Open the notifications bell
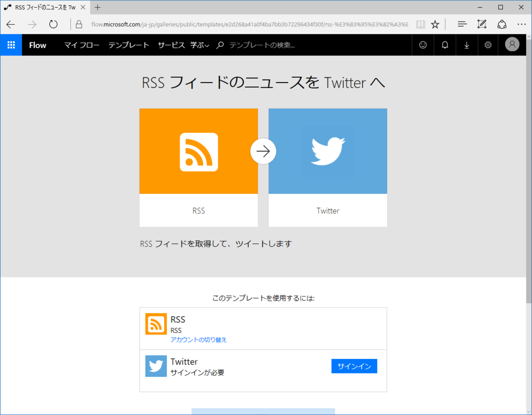The height and width of the screenshot is (415, 532). point(444,45)
